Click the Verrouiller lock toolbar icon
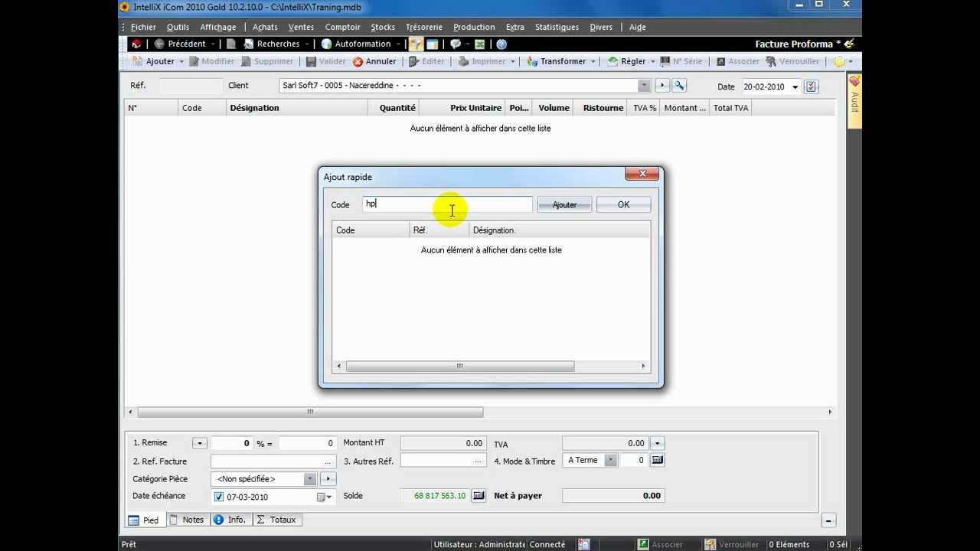The width and height of the screenshot is (980, 551). 772,61
